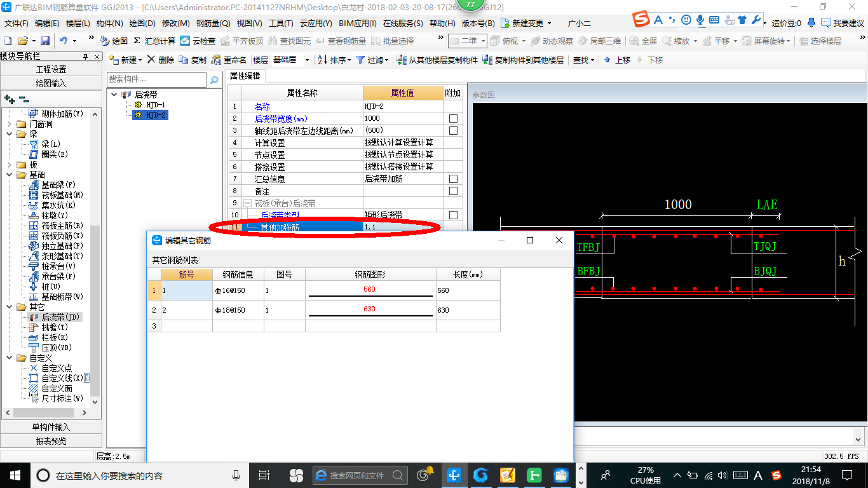This screenshot has width=868, height=488.
Task: Click the new file icon in toolbar
Action: [8, 41]
